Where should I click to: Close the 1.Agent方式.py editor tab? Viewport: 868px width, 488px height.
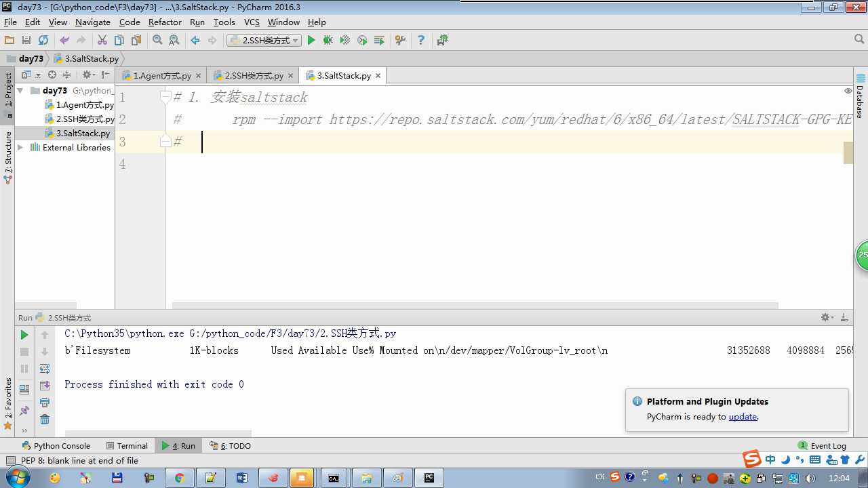[x=198, y=76]
